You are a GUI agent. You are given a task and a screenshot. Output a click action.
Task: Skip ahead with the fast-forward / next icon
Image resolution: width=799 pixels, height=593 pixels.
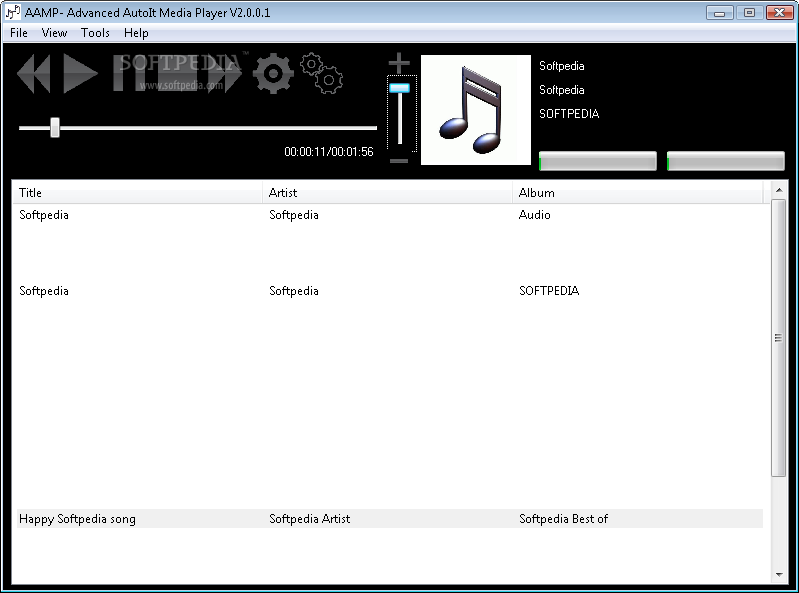225,74
